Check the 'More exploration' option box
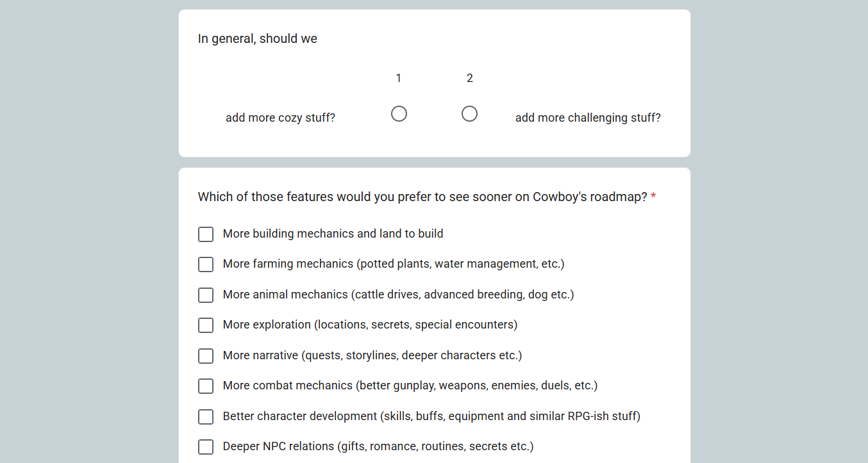The width and height of the screenshot is (868, 463). click(206, 325)
